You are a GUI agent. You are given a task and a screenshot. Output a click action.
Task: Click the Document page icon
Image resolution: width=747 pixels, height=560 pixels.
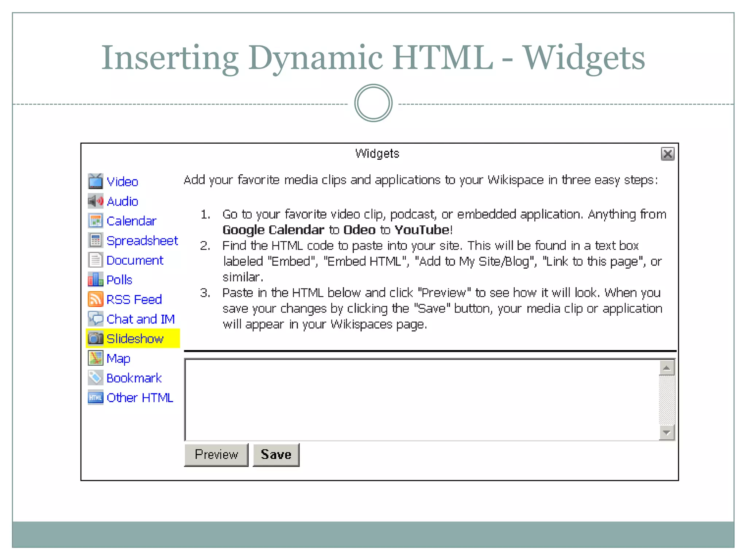click(x=96, y=260)
